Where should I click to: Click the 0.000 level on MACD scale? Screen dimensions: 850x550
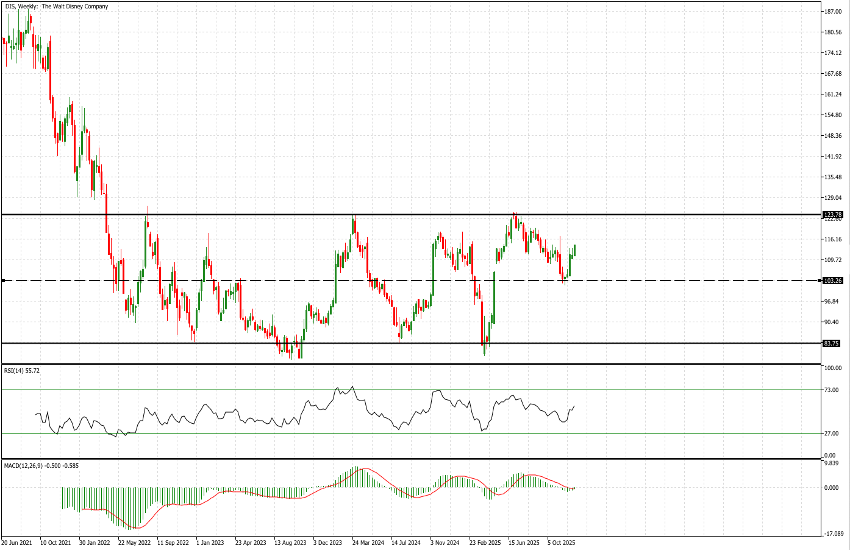click(x=830, y=488)
